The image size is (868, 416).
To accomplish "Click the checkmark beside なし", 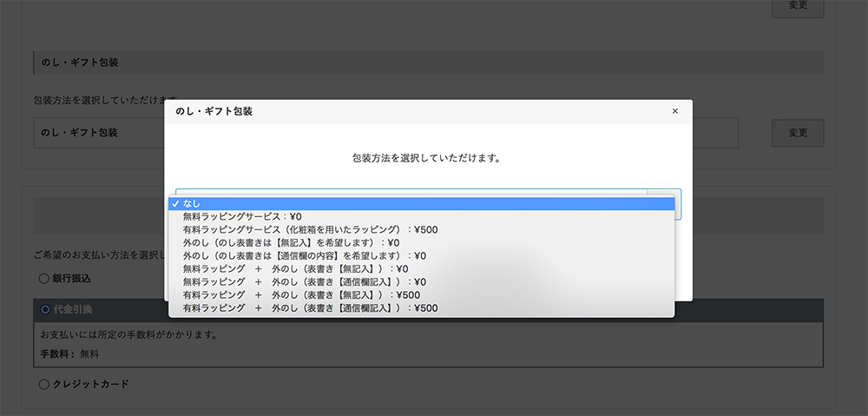I will point(176,203).
